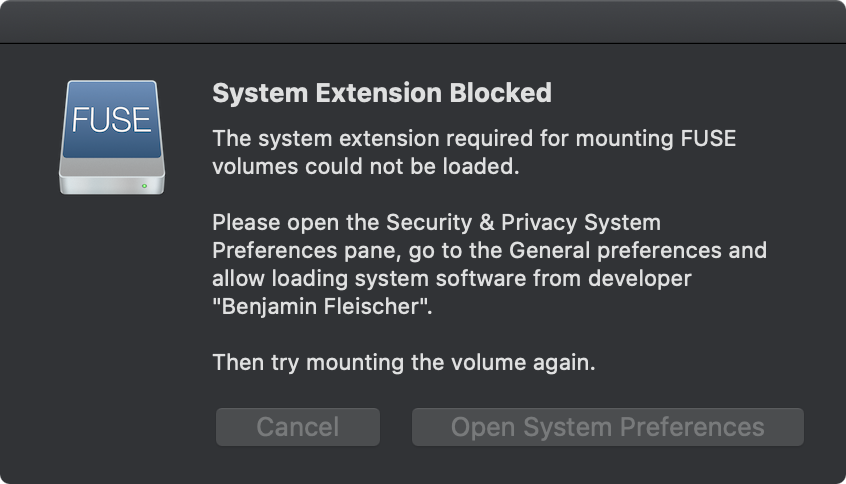Click the 'allow loading system software' line
The height and width of the screenshot is (484, 846).
(x=452, y=276)
